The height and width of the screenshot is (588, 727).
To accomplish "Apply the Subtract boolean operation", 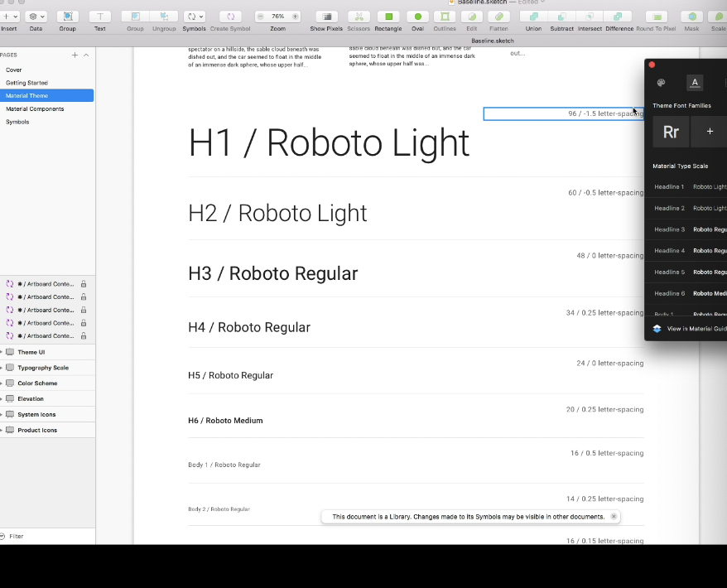I will [561, 17].
